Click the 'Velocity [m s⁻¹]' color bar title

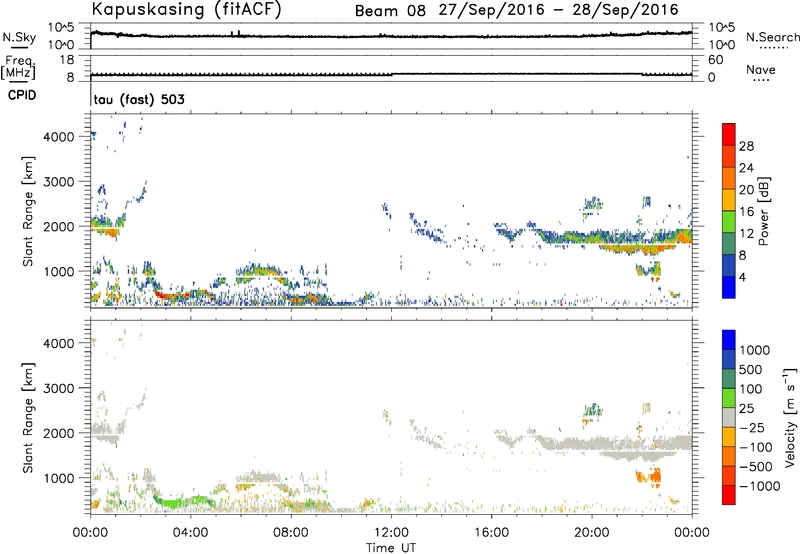790,417
